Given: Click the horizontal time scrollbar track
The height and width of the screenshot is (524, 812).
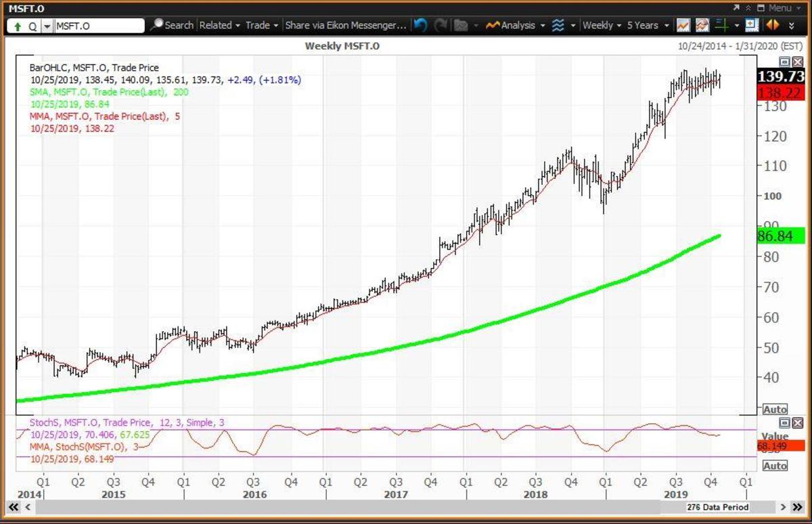Looking at the screenshot, I should pos(338,507).
